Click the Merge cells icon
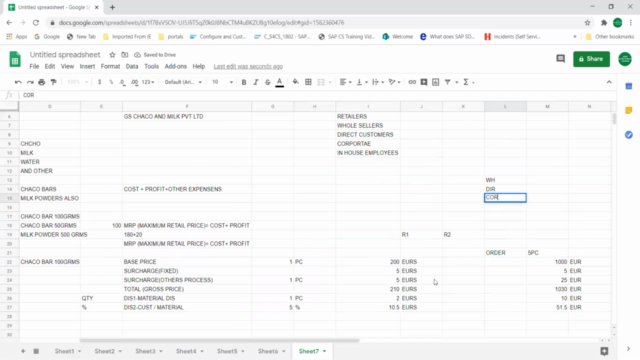 tap(321, 82)
